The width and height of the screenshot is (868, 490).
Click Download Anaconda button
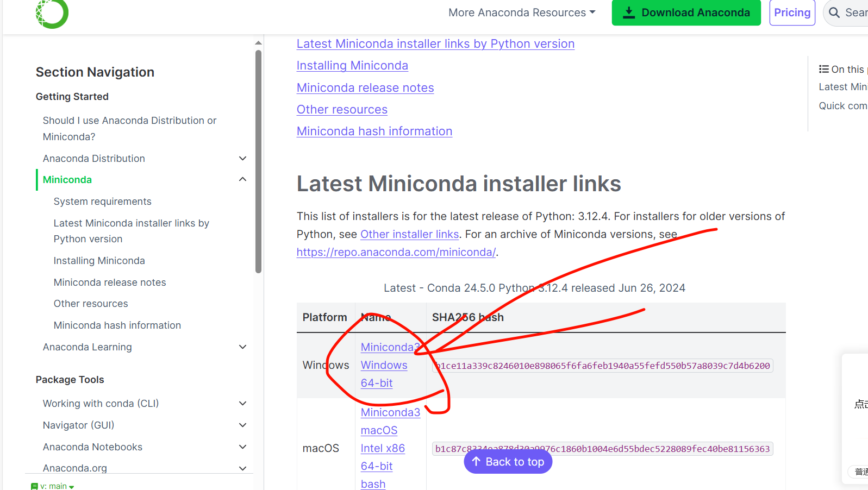(x=686, y=12)
